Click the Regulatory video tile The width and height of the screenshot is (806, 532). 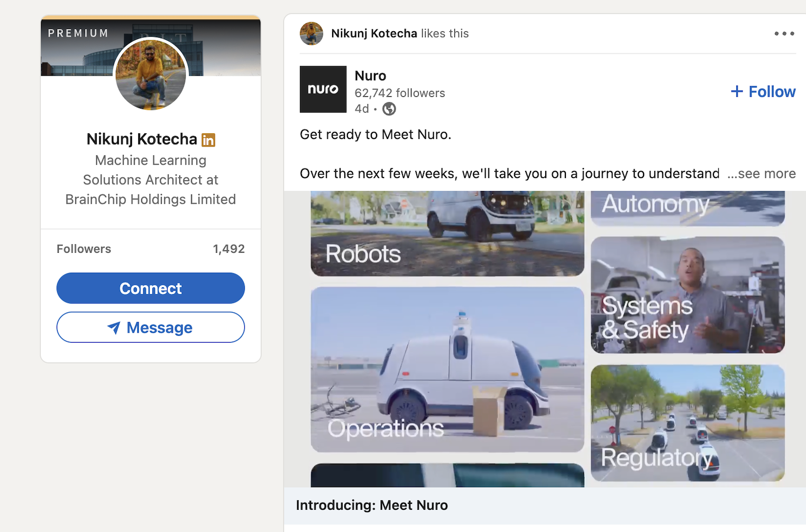click(x=688, y=423)
